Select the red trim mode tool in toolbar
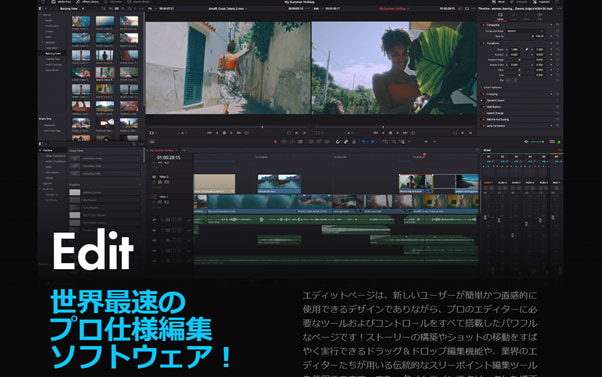 pyautogui.click(x=275, y=142)
